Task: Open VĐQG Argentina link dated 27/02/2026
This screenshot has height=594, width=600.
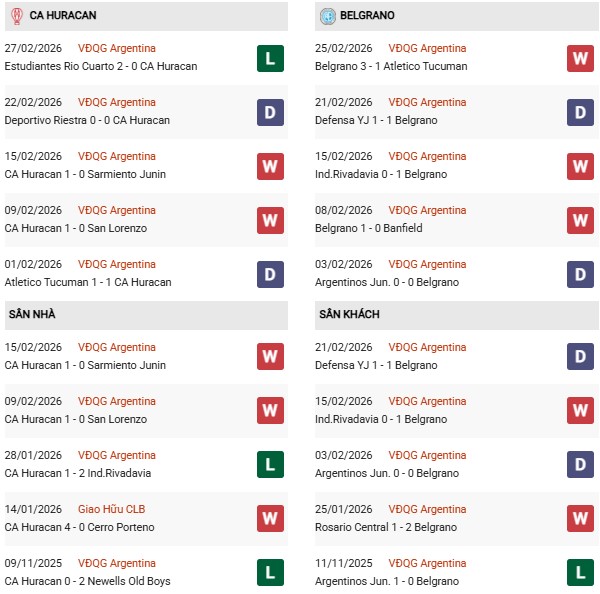Action: point(117,48)
